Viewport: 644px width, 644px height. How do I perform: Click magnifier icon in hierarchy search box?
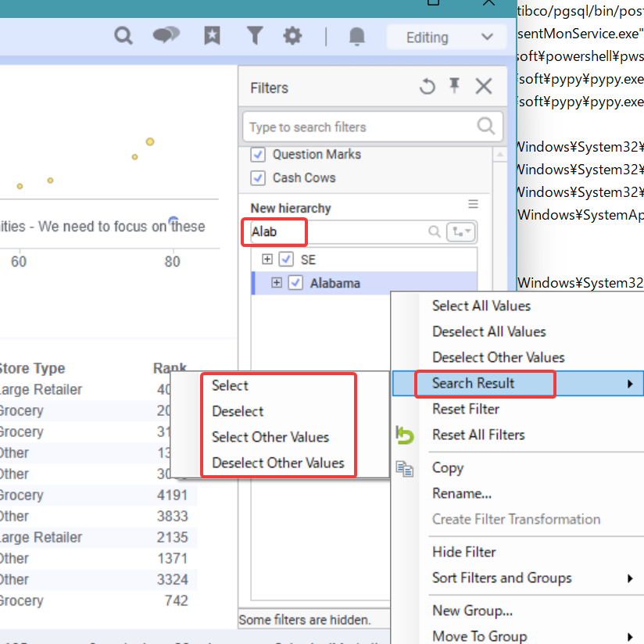(435, 231)
